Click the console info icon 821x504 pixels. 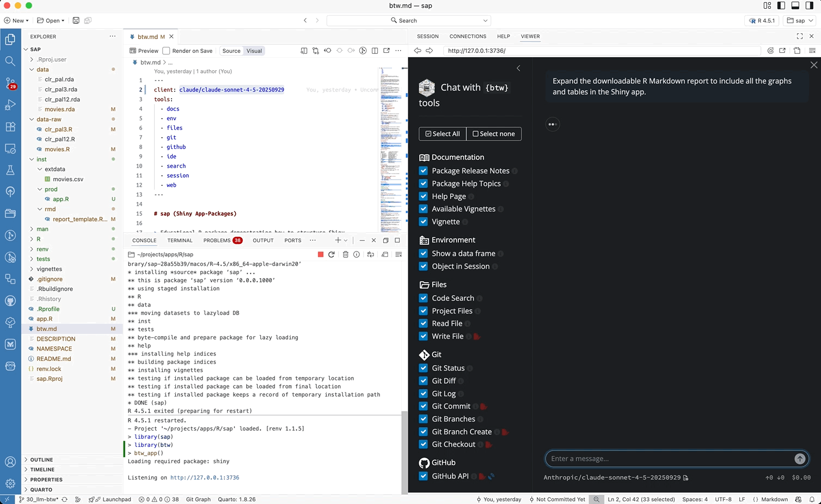click(357, 254)
